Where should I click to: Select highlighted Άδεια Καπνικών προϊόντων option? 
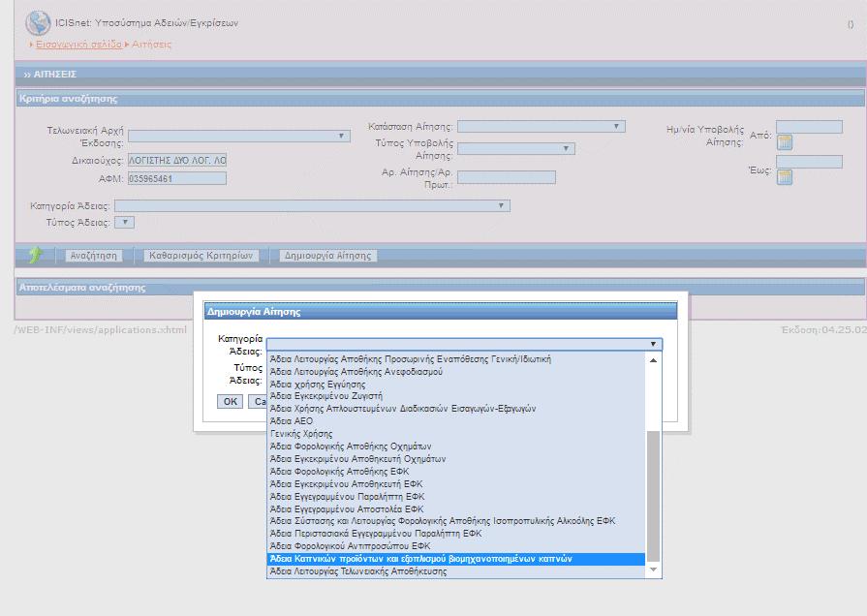tap(455, 559)
